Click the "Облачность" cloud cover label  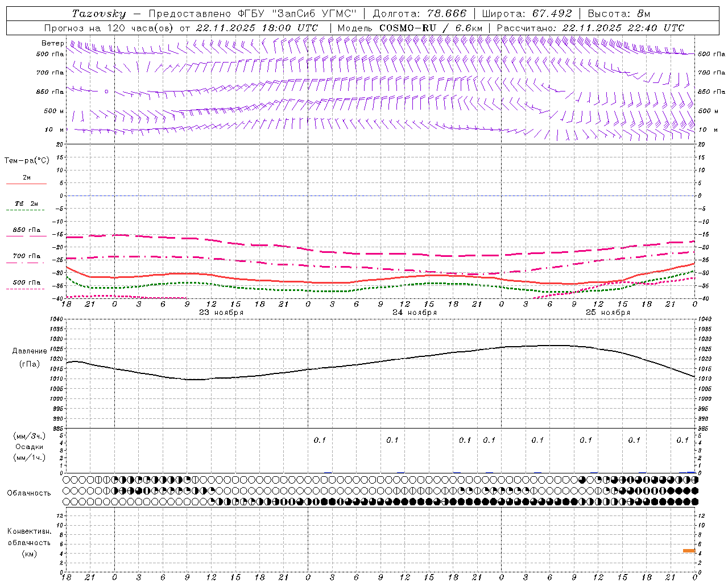tap(29, 493)
